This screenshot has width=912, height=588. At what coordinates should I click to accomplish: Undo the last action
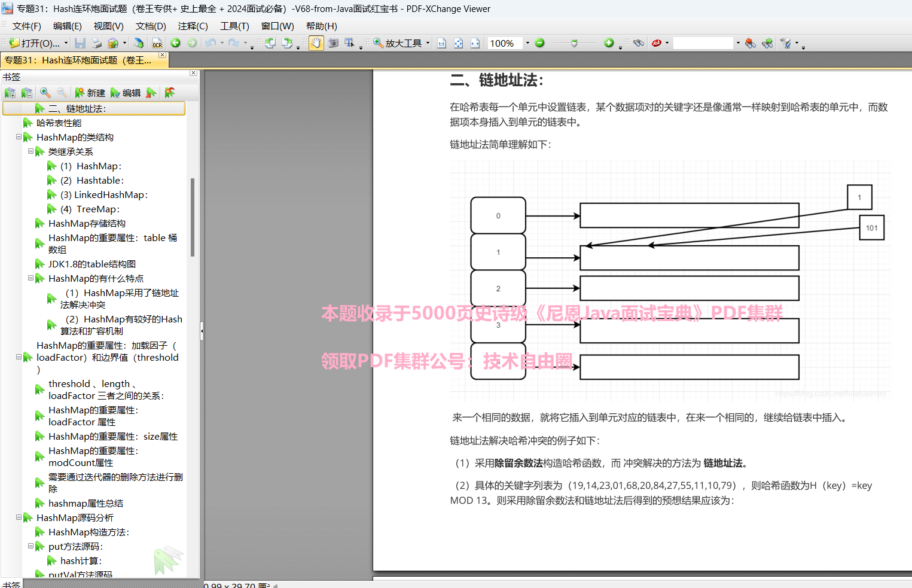[210, 43]
